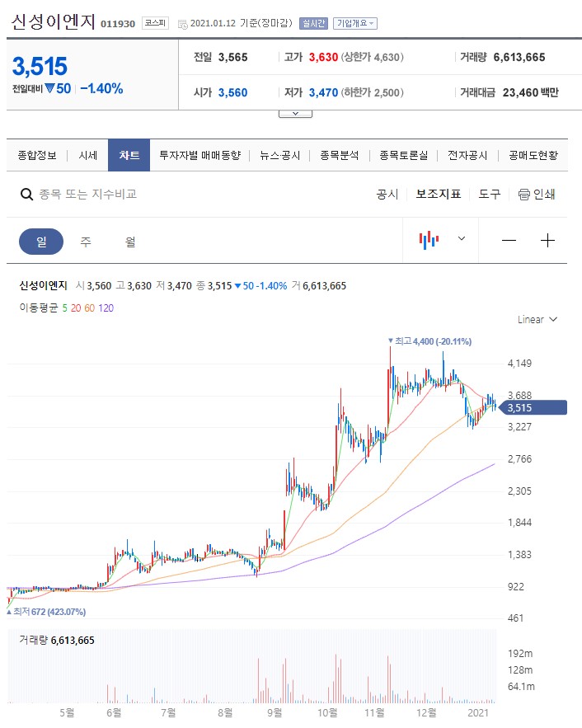Click the 코스피 market badge
Image resolution: width=582 pixels, height=728 pixels.
pos(155,23)
